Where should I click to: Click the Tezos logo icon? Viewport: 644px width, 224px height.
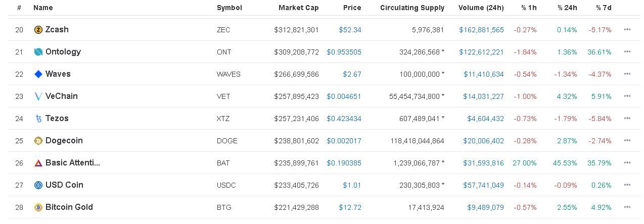[x=38, y=119]
